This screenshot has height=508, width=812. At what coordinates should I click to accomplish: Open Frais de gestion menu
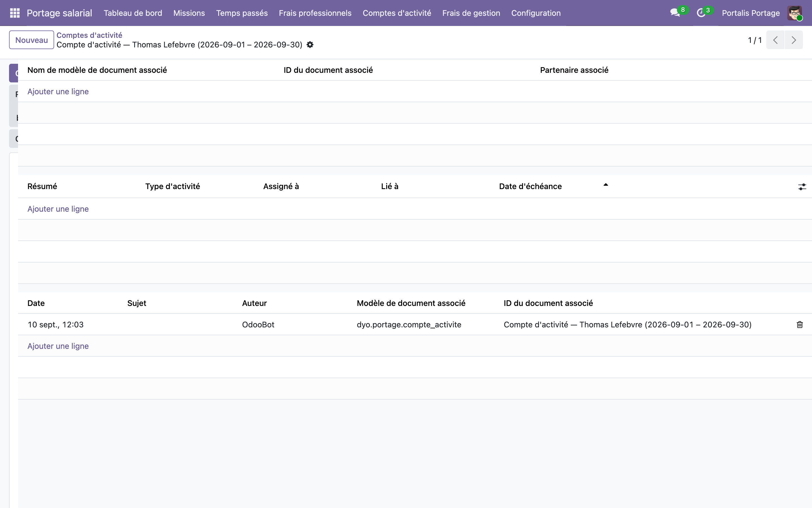pyautogui.click(x=471, y=13)
